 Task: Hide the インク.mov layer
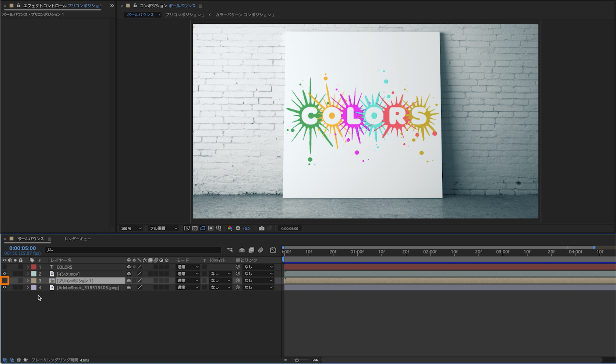pyautogui.click(x=5, y=274)
